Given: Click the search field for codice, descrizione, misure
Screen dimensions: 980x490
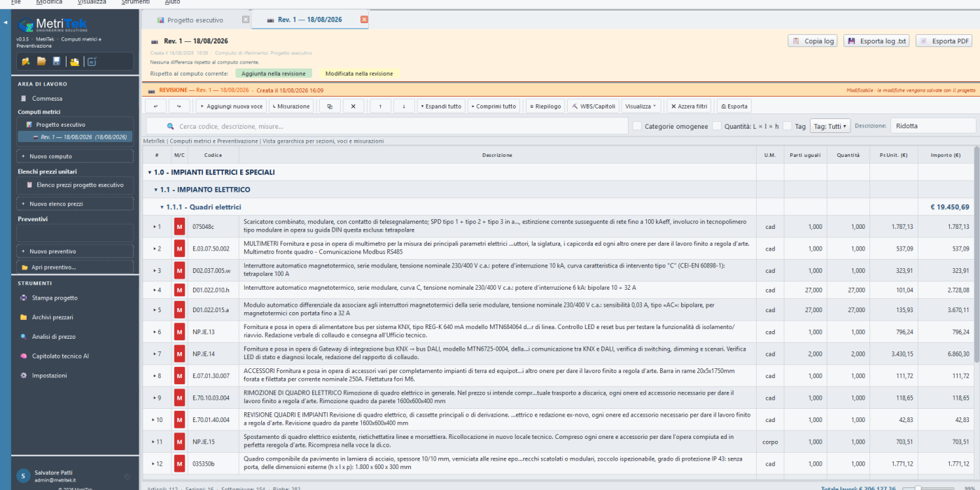Looking at the screenshot, I should (x=387, y=126).
